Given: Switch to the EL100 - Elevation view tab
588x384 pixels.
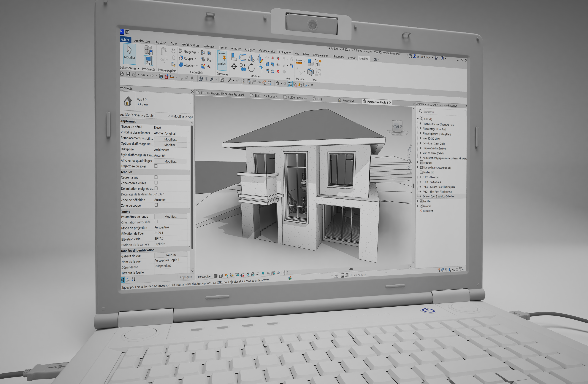Looking at the screenshot, I should 297,98.
